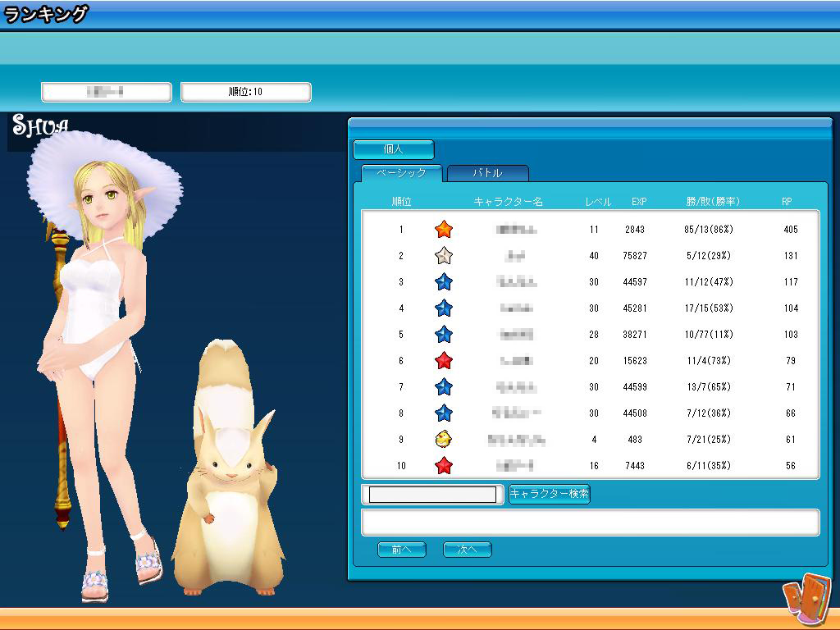Screen dimensions: 840x630
Task: Click the RP value 405
Action: click(791, 230)
